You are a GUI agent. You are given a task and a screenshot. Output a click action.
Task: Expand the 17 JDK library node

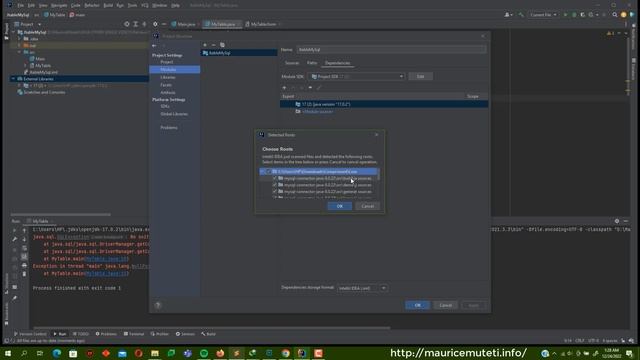[19, 86]
